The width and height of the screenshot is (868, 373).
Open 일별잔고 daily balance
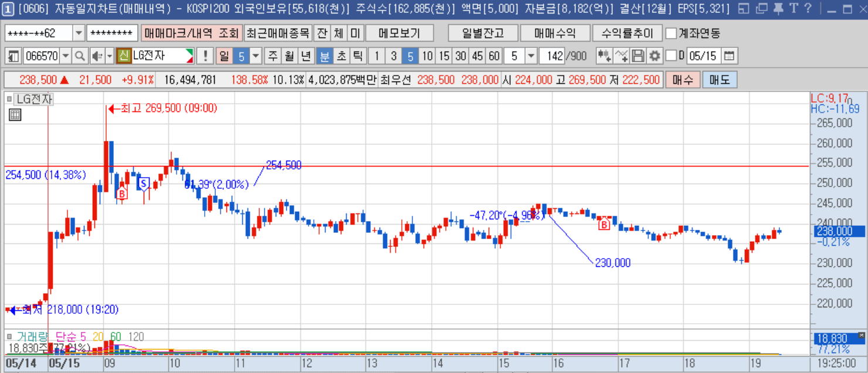point(483,33)
